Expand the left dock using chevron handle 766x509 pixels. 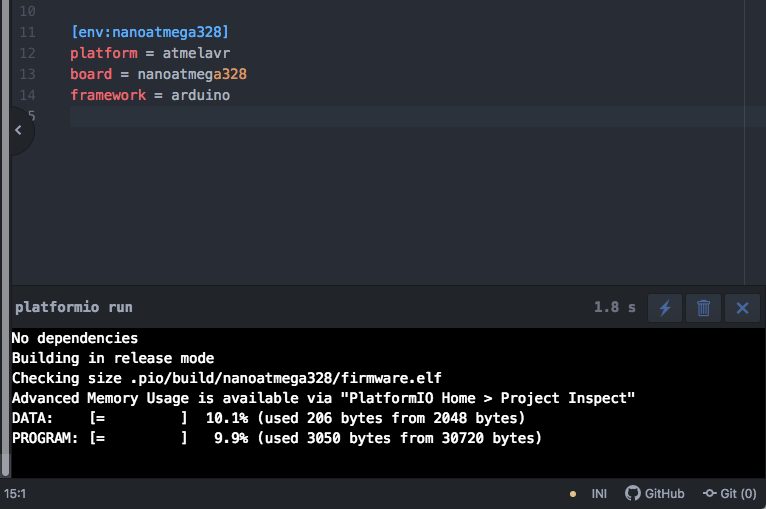point(17,130)
